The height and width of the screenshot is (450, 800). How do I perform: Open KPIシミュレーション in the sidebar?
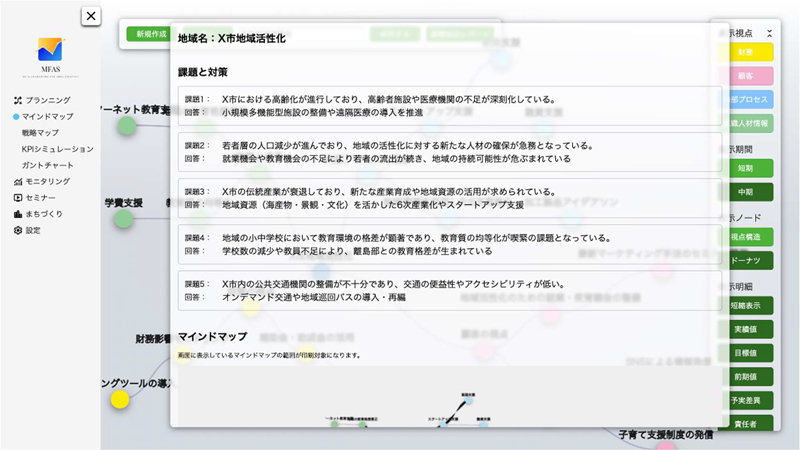(x=58, y=149)
